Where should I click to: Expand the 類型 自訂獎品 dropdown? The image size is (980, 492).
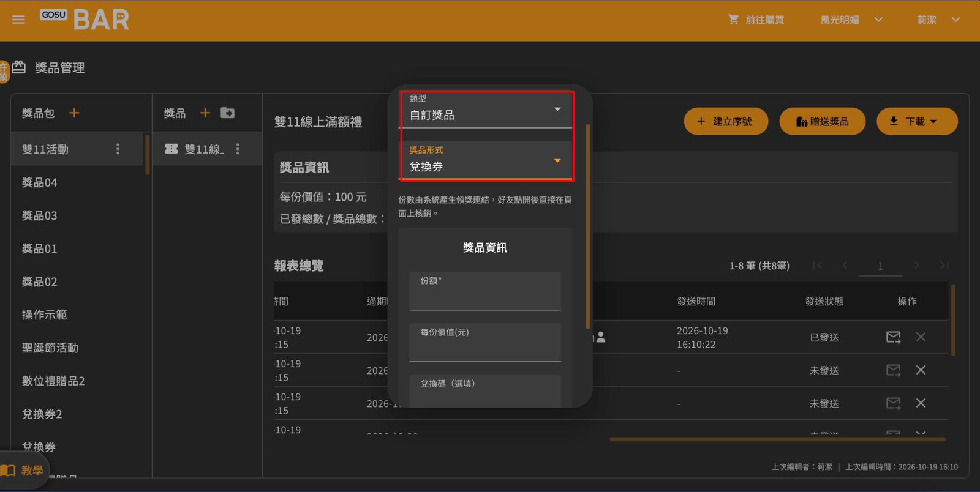coord(485,110)
